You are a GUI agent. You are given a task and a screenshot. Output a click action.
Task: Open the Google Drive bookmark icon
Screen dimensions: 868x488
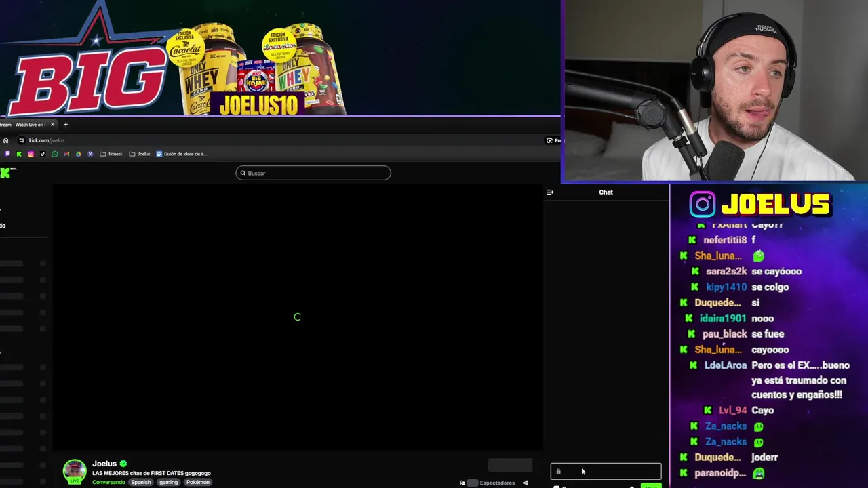(x=78, y=154)
